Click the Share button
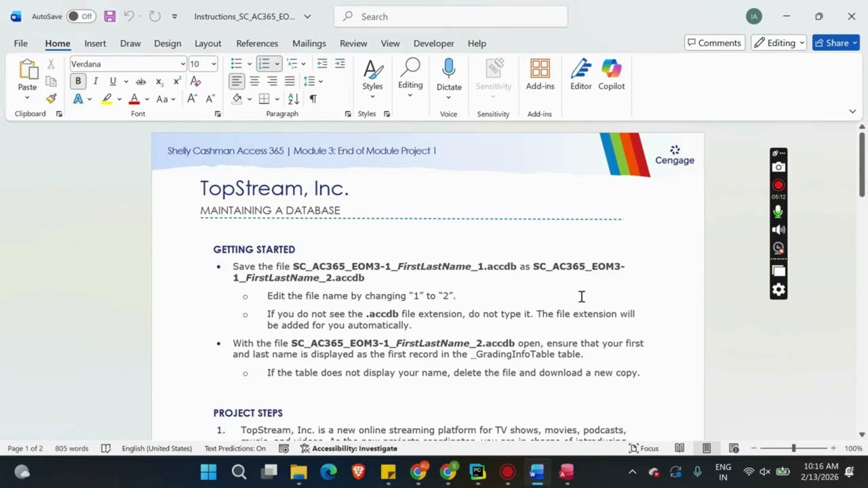The image size is (868, 488). 836,43
